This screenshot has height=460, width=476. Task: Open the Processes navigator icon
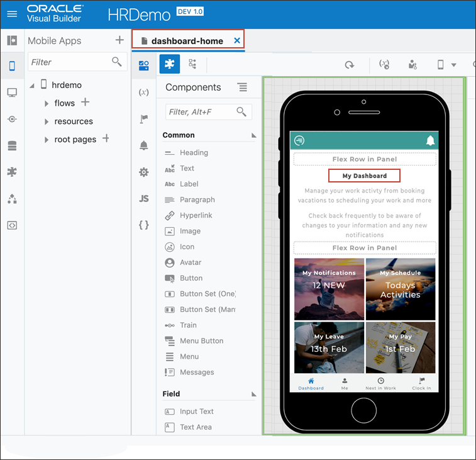[x=12, y=199]
